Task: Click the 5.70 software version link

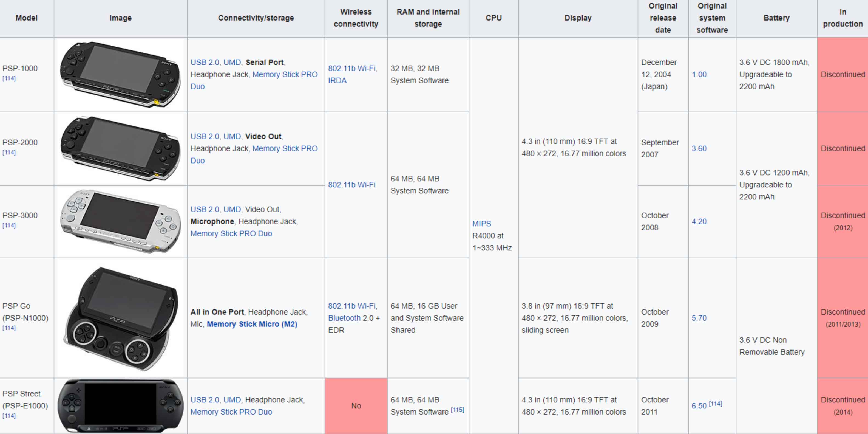Action: coord(699,318)
